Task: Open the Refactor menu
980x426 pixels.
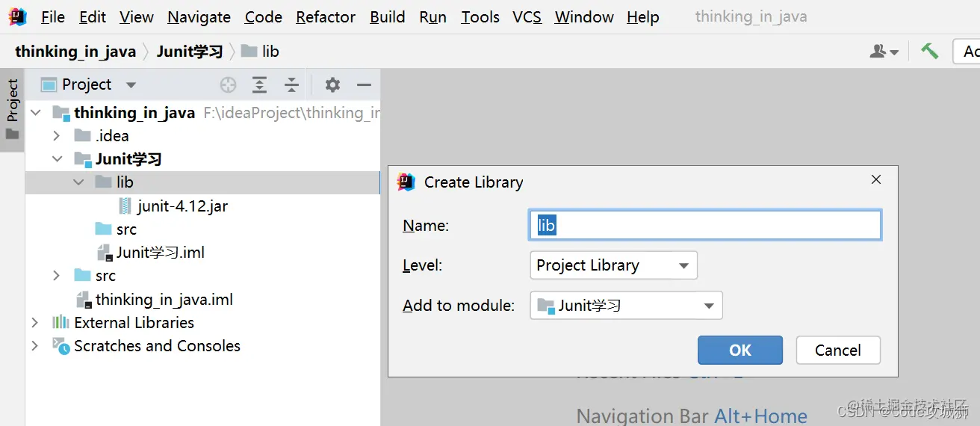Action: (326, 16)
